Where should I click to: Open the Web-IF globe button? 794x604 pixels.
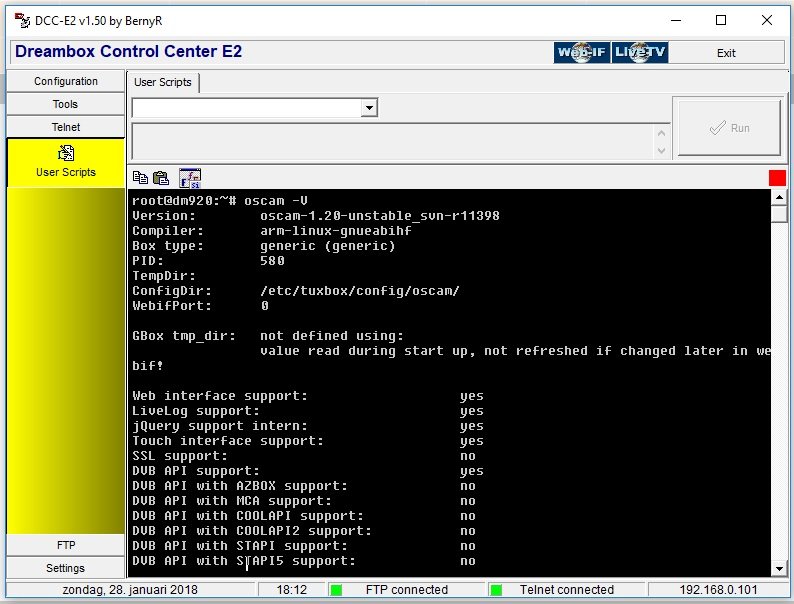click(x=581, y=52)
